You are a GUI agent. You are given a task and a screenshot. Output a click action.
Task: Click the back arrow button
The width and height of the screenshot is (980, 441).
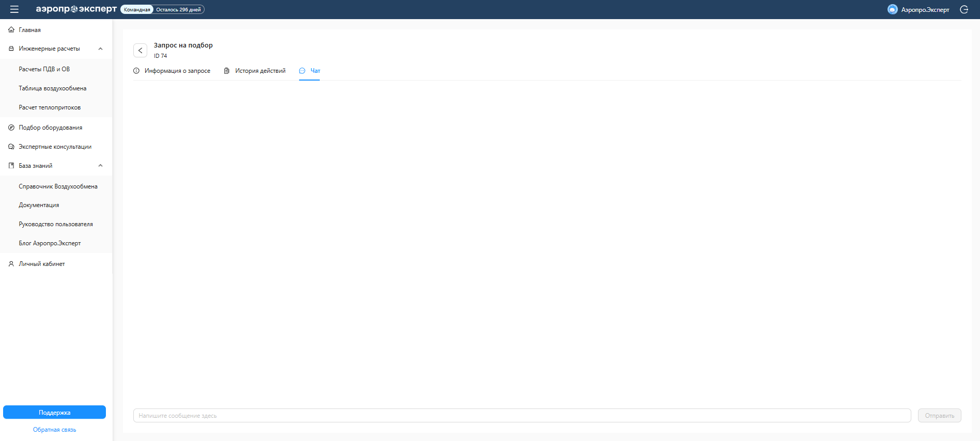140,51
